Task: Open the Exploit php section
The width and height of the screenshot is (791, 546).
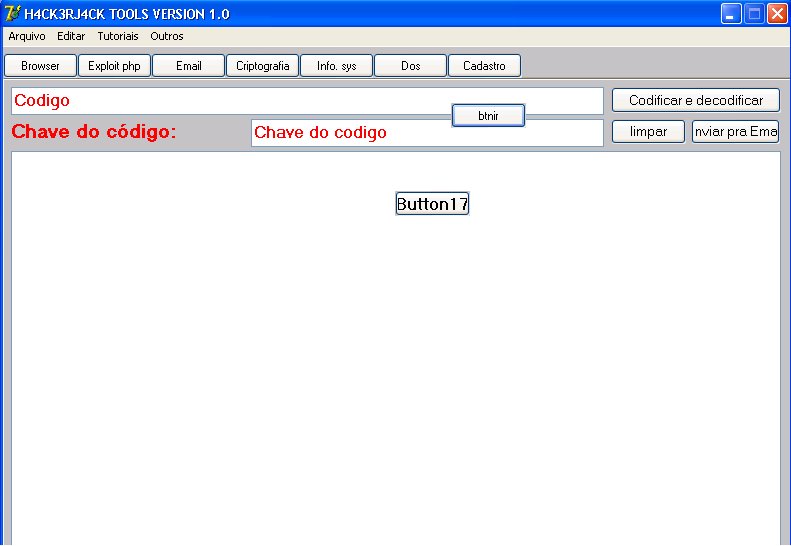Action: (x=114, y=66)
